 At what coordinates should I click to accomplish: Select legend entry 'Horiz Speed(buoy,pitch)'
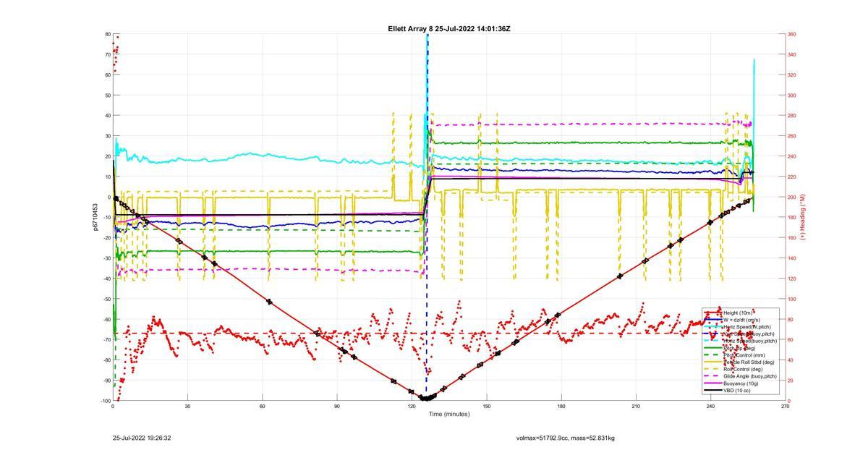click(x=751, y=341)
